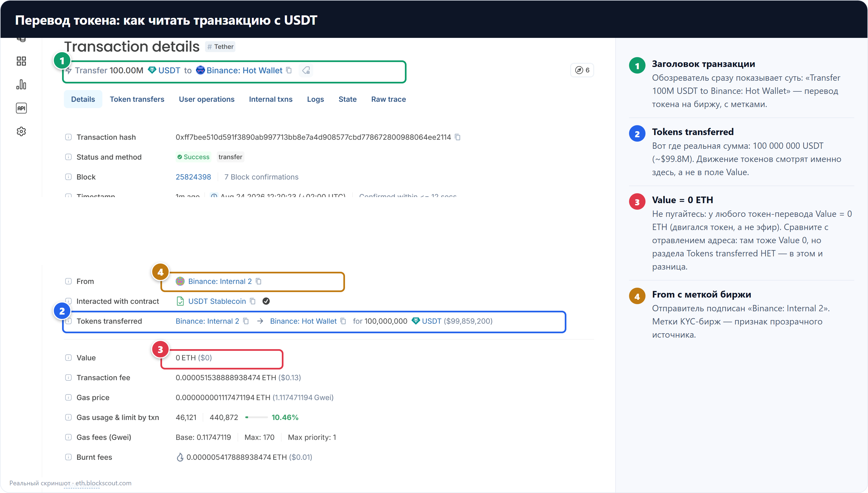Click the gas usage progress bar
The image size is (868, 493).
[257, 418]
